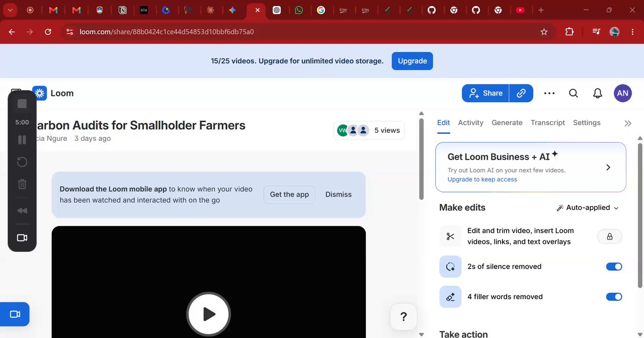Screen dimensions: 644x338
Task: Close the current Loom browser tab
Action: 257,10
